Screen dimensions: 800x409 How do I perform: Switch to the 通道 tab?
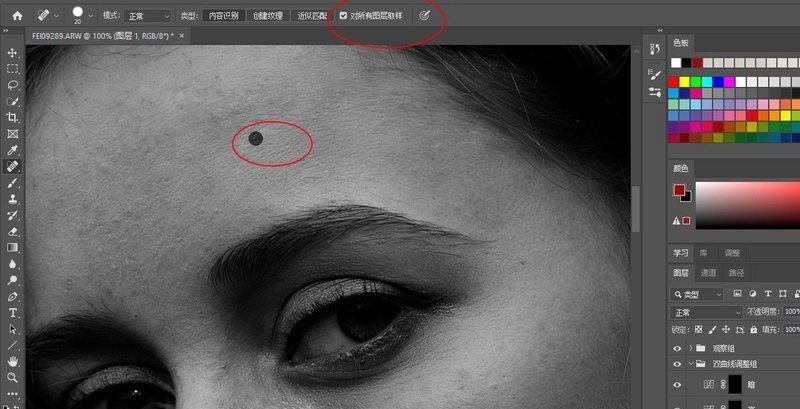[708, 273]
